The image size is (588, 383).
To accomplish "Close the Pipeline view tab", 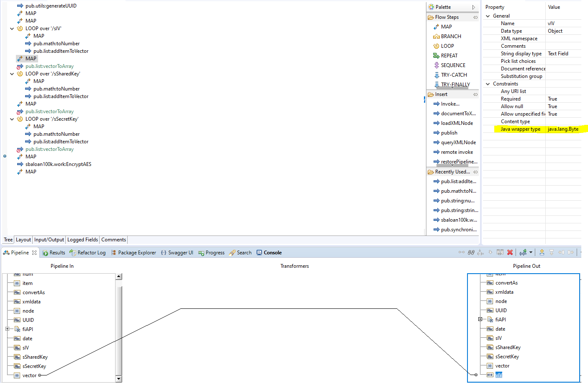I will click(34, 253).
